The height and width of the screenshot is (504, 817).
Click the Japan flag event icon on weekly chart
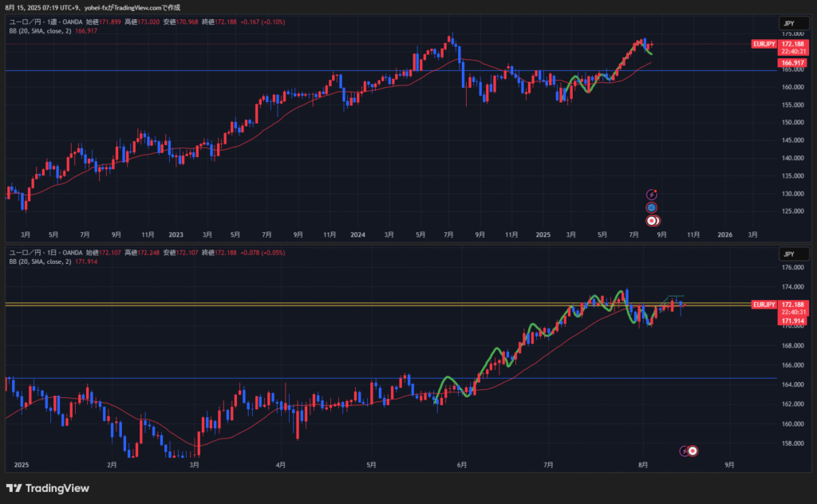[x=652, y=220]
